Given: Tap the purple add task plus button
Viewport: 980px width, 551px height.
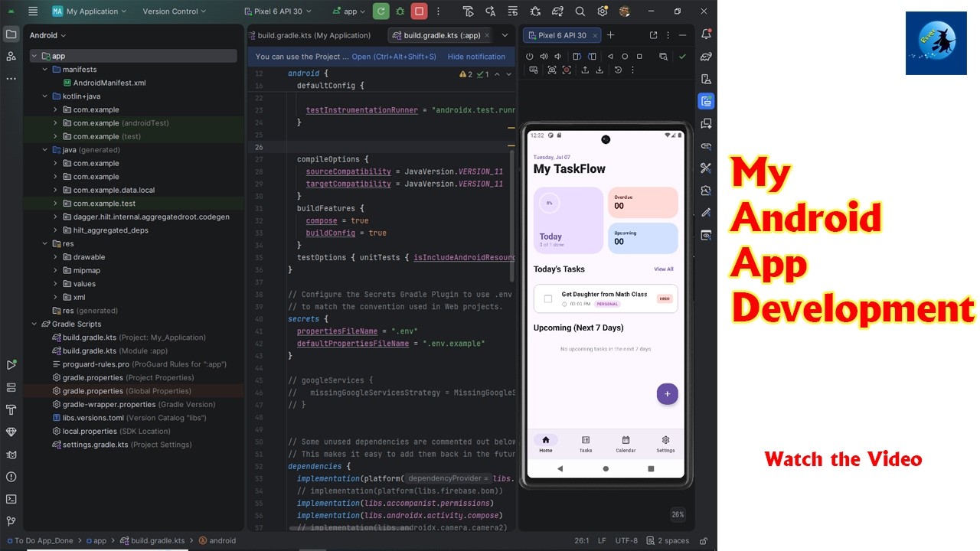Looking at the screenshot, I should click(x=667, y=394).
